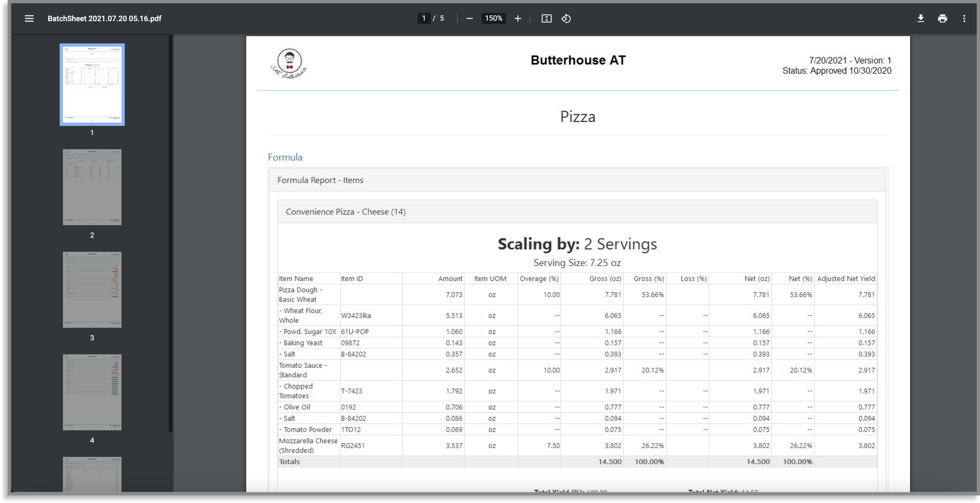Viewport: 980px width, 503px height.
Task: Select page 4 thumbnail
Action: [x=92, y=392]
